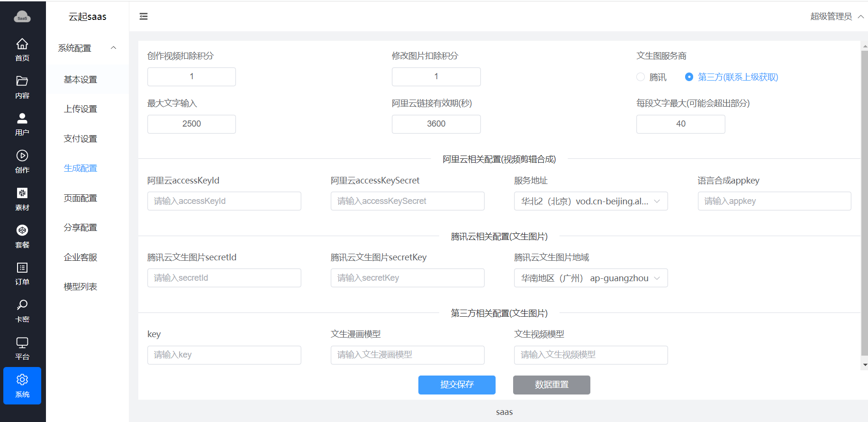Open 上传设置 menu item
868x422 pixels.
click(81, 109)
